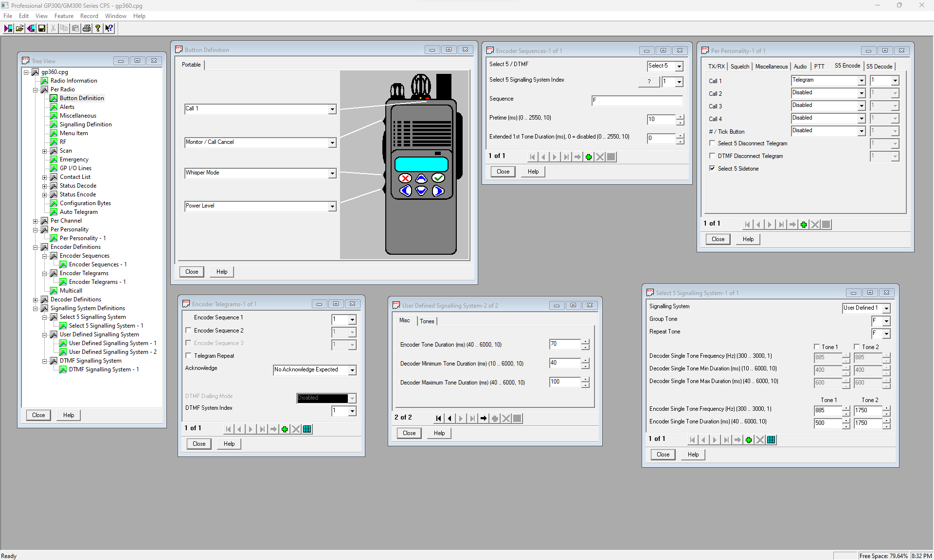Click the Open file toolbar icon

tap(19, 29)
